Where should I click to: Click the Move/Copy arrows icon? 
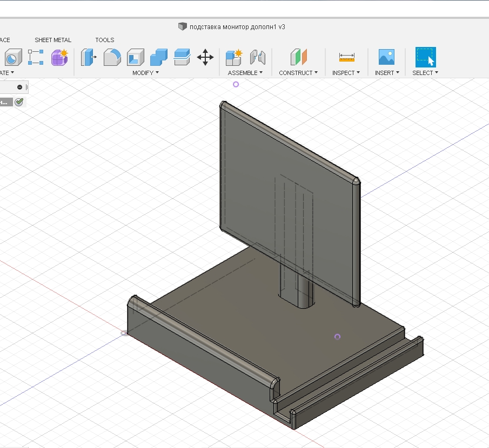205,57
